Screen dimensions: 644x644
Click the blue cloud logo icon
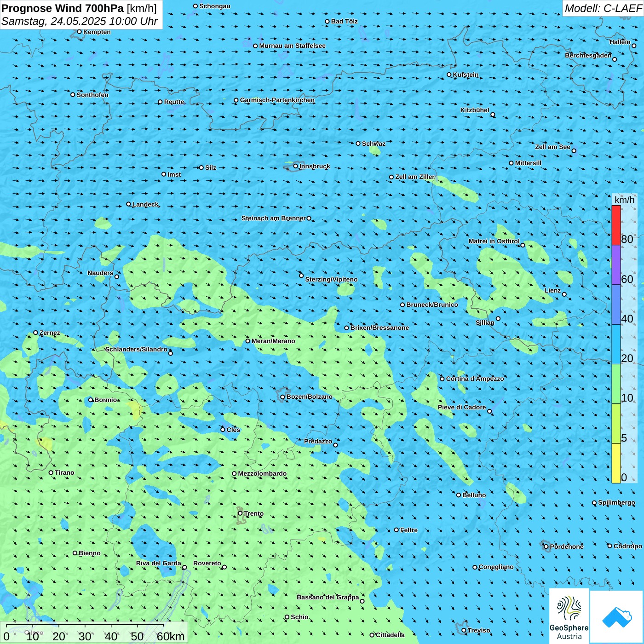point(617,617)
